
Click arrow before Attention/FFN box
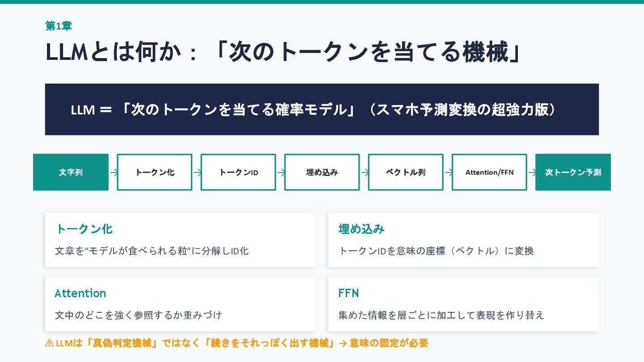point(448,173)
